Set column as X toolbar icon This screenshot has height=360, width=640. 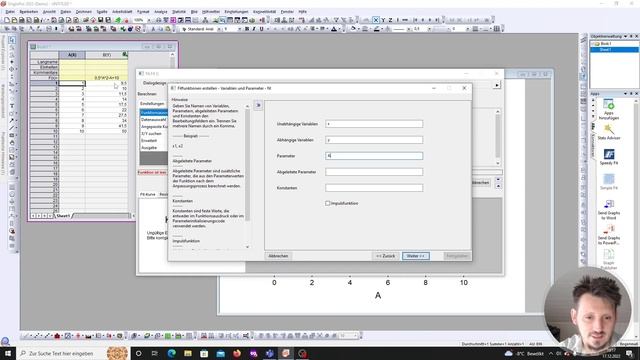[x=376, y=20]
